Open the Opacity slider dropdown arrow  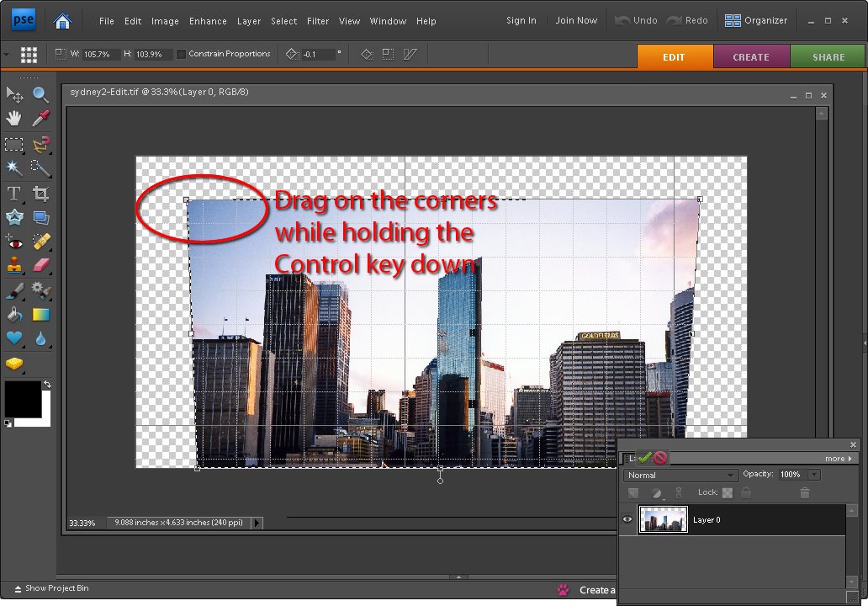click(x=814, y=475)
